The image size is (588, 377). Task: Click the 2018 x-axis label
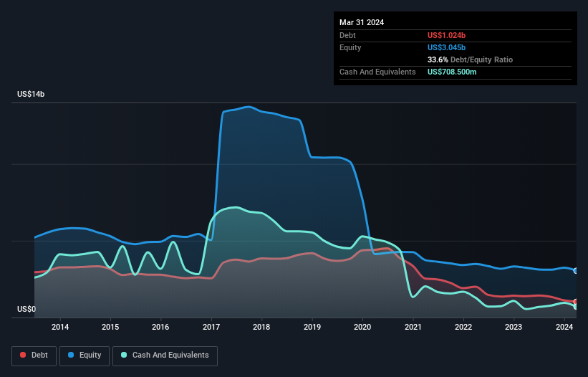point(261,327)
